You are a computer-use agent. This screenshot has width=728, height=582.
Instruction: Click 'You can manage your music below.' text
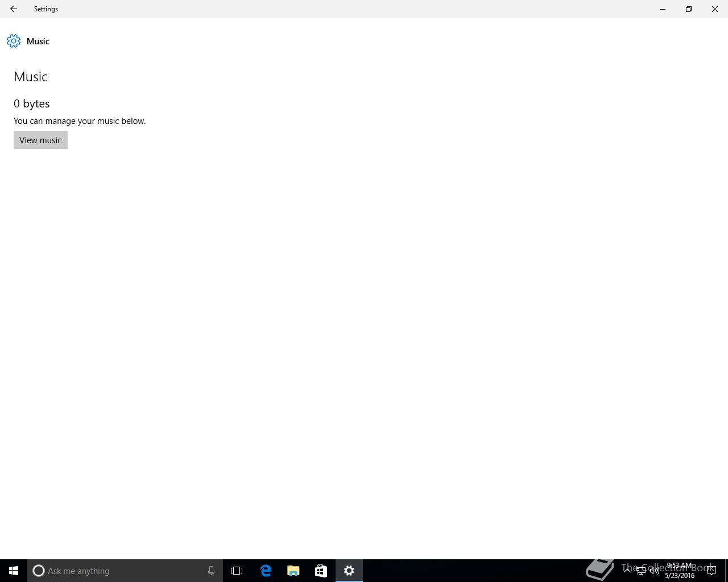pos(80,120)
